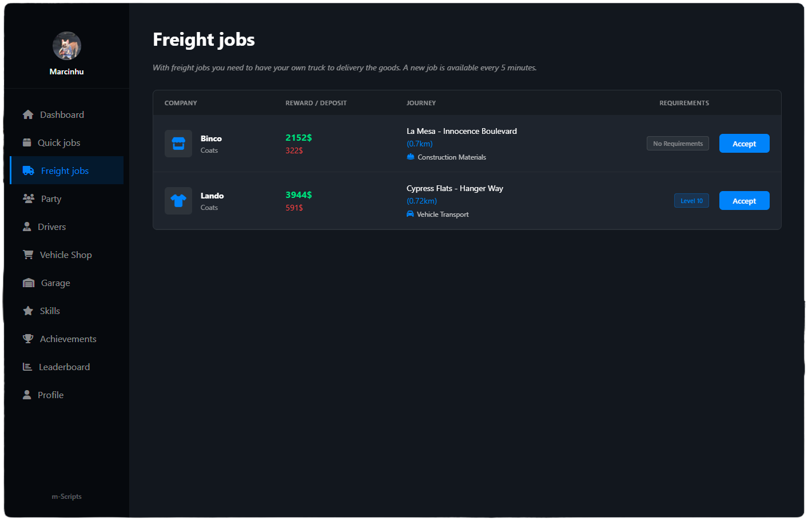Click the Freight jobs truck icon
The image size is (812, 524).
coord(29,170)
